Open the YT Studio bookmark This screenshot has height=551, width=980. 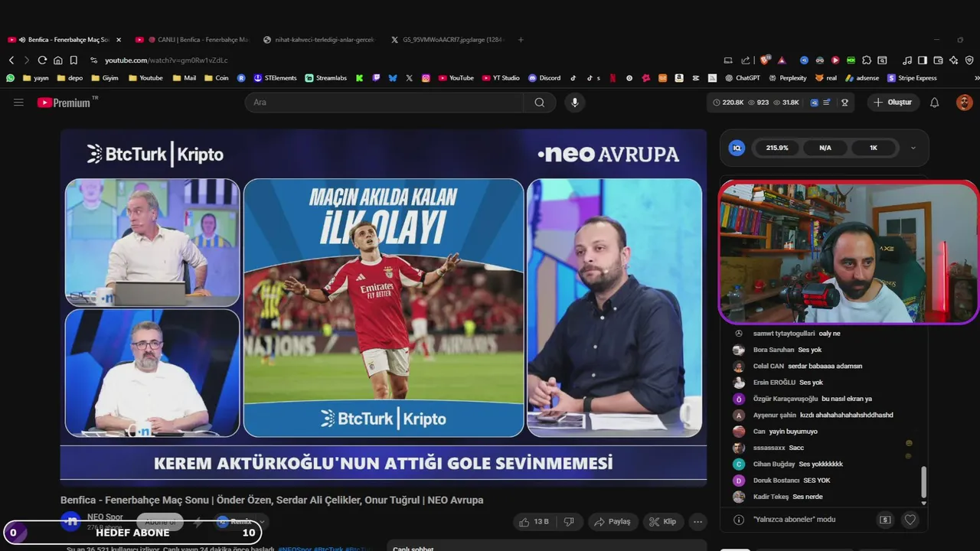(501, 78)
